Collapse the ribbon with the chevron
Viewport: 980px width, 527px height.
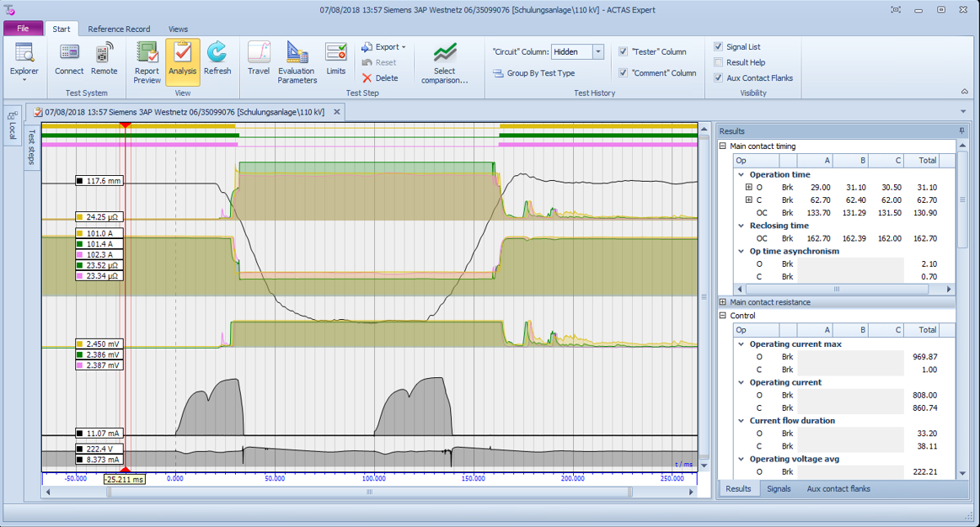964,92
